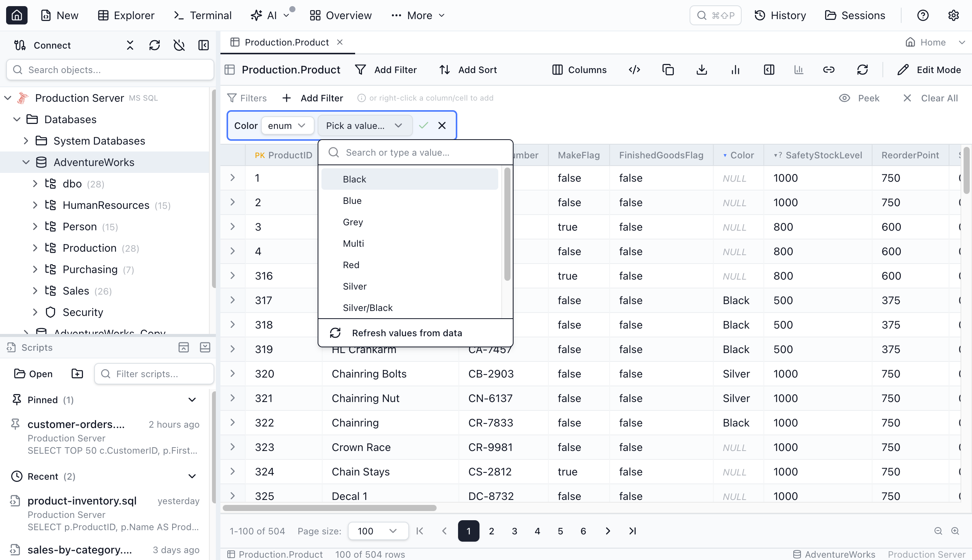The width and height of the screenshot is (972, 560).
Task: Go to last page icon
Action: tap(632, 531)
